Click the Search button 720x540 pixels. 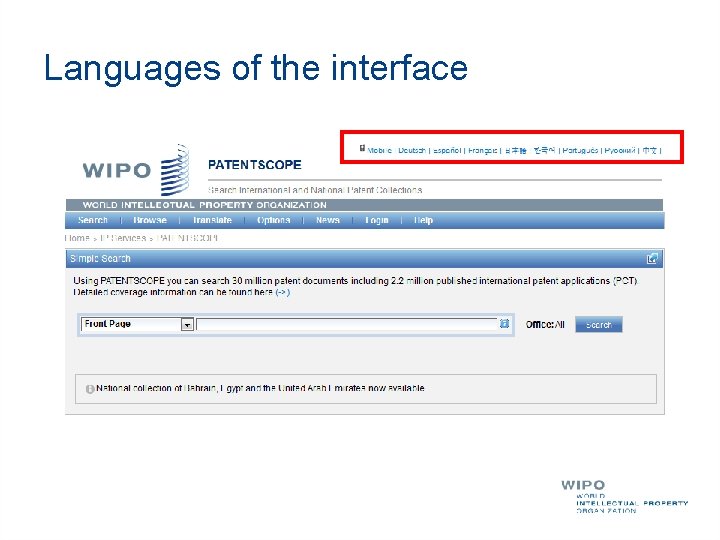[x=599, y=325]
